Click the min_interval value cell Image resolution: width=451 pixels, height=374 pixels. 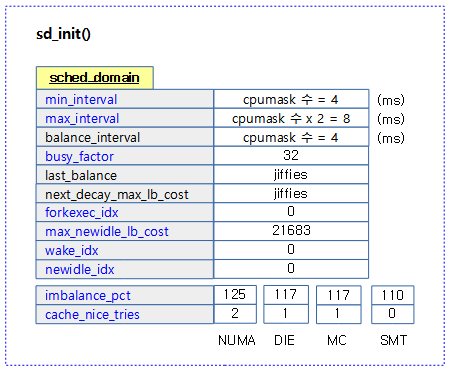tap(291, 99)
